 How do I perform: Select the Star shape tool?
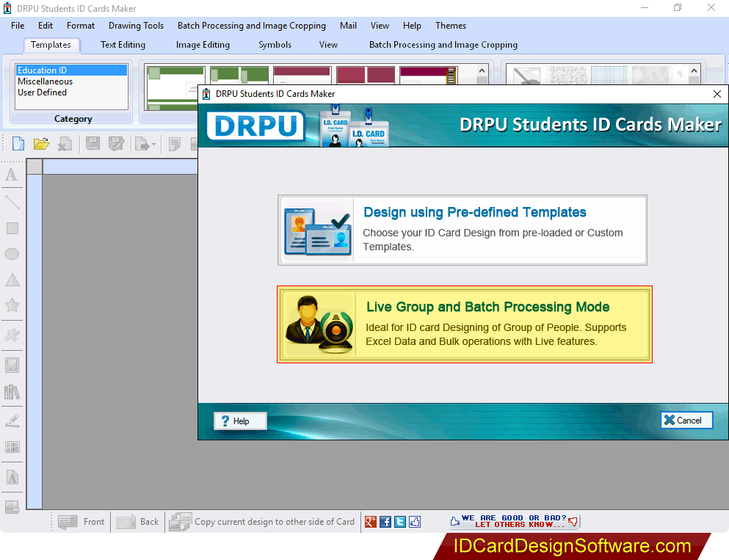[12, 305]
